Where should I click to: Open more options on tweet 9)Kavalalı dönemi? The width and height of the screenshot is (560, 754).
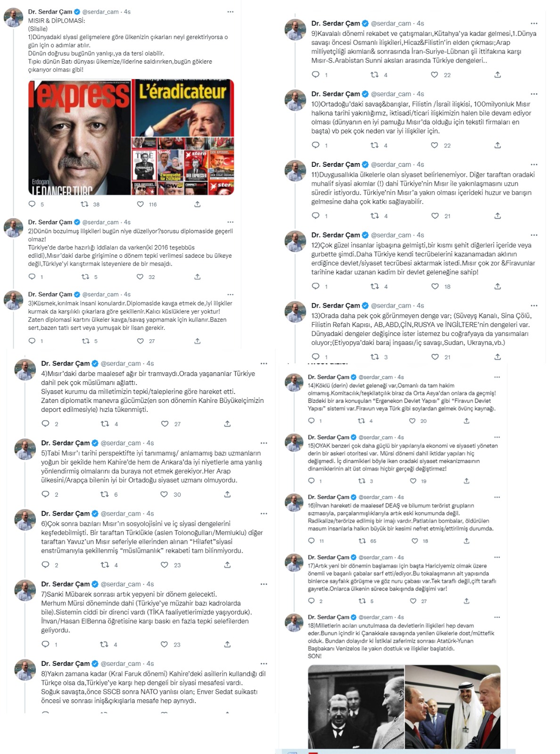(534, 23)
